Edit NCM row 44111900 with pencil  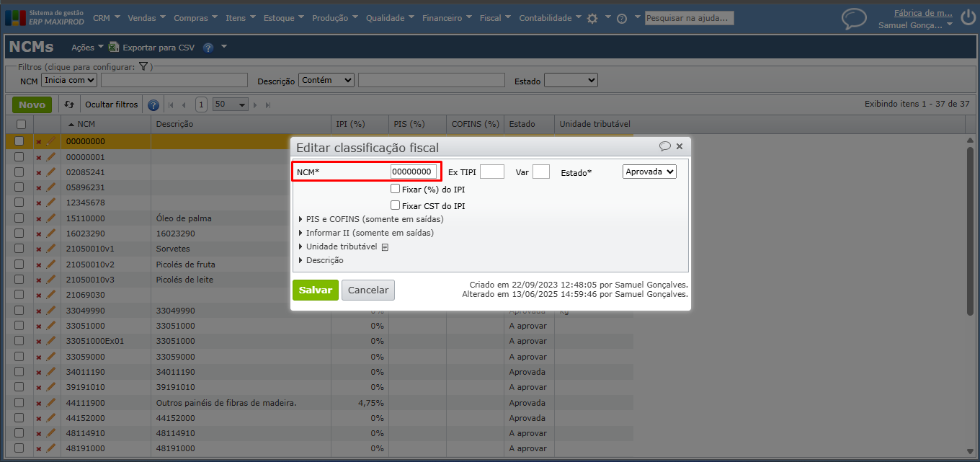(51, 402)
